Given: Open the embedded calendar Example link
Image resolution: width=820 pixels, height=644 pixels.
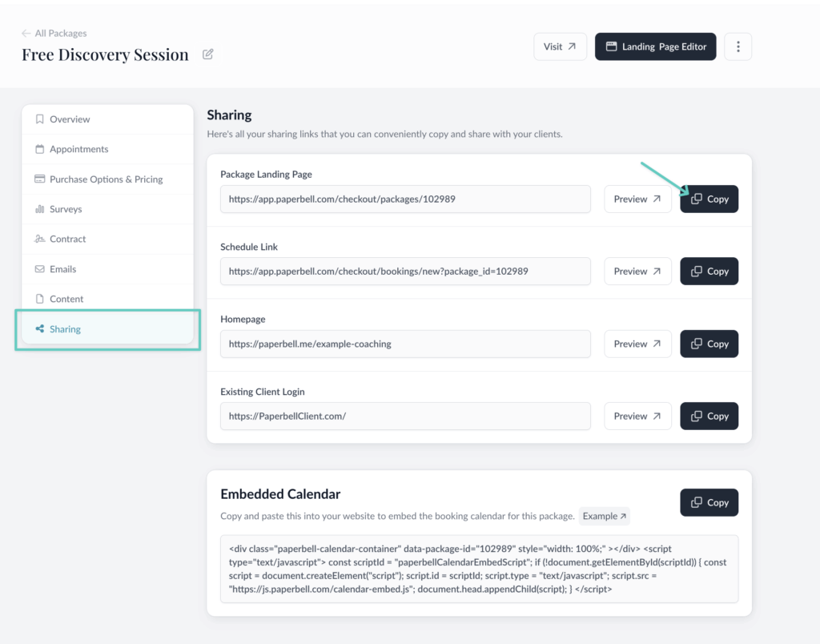Looking at the screenshot, I should (605, 516).
